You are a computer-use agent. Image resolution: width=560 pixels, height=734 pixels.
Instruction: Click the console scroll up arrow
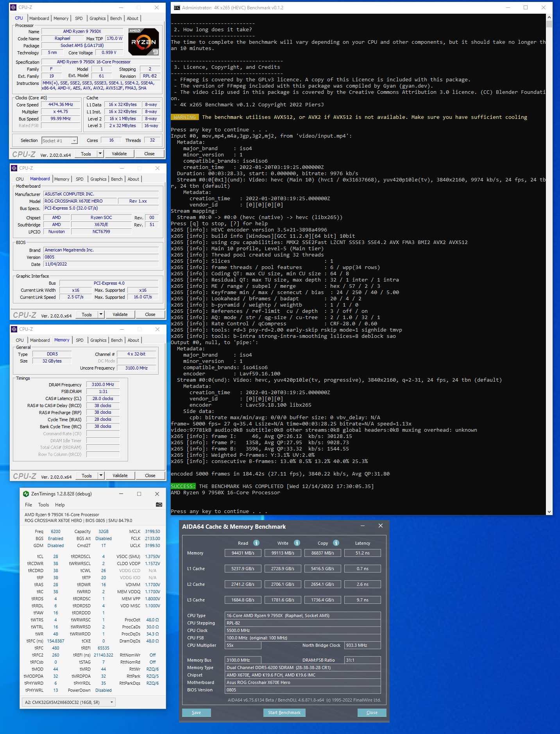point(549,17)
